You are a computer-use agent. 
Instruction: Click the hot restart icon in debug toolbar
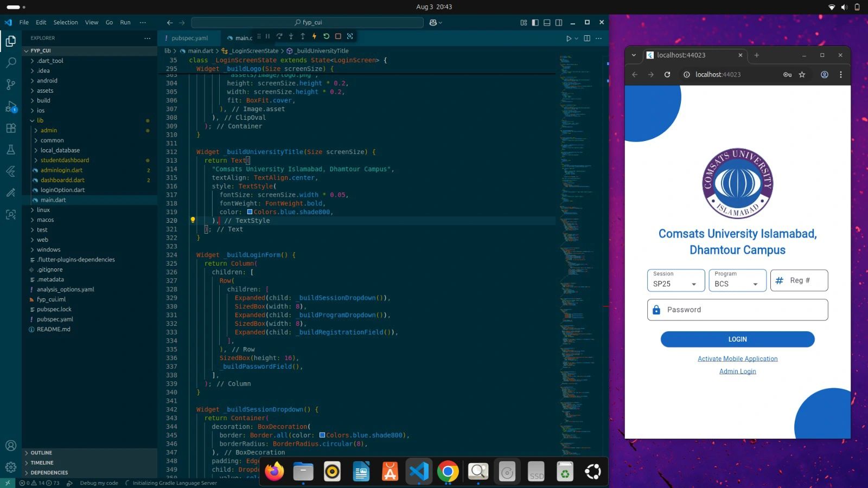coord(326,37)
